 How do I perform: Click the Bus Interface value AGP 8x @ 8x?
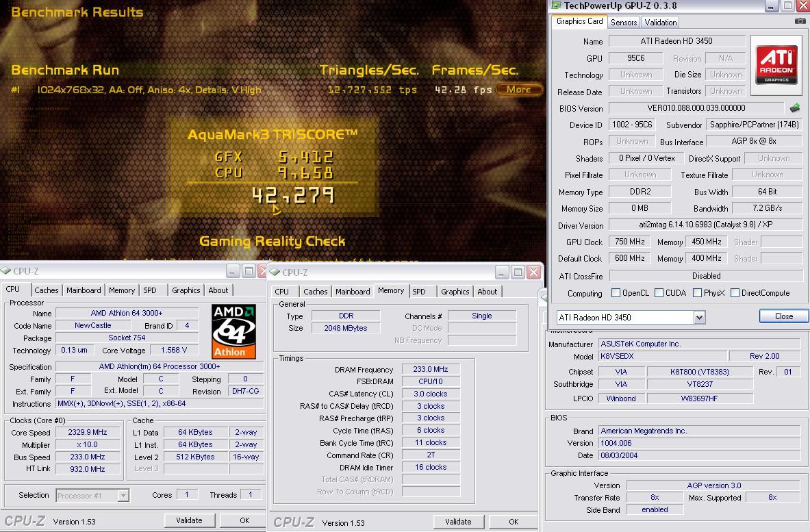pyautogui.click(x=754, y=141)
